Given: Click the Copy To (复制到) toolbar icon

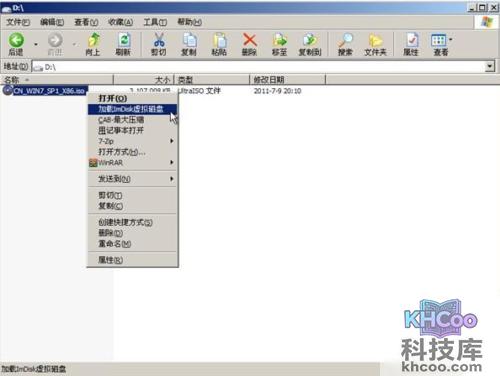Looking at the screenshot, I should [x=310, y=40].
